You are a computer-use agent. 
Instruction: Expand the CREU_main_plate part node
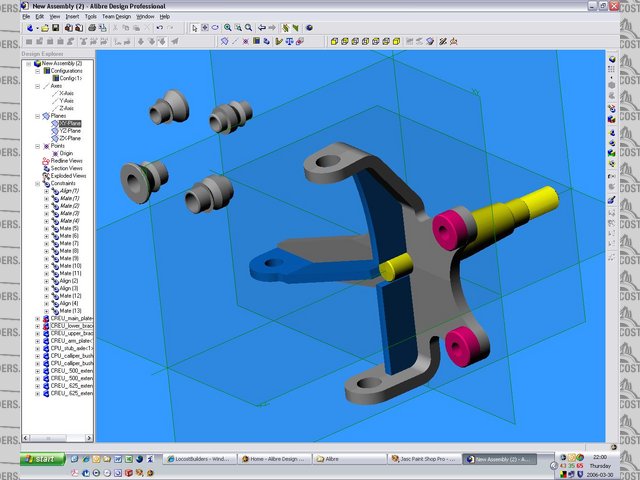[x=38, y=319]
